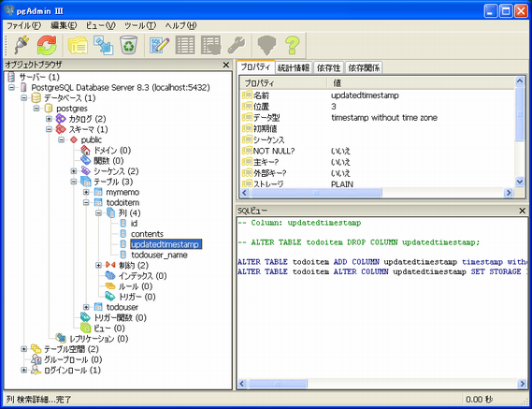Viewport: 532px width, 409px height.
Task: Collapse the 列 (4) columns node
Action: click(x=98, y=213)
